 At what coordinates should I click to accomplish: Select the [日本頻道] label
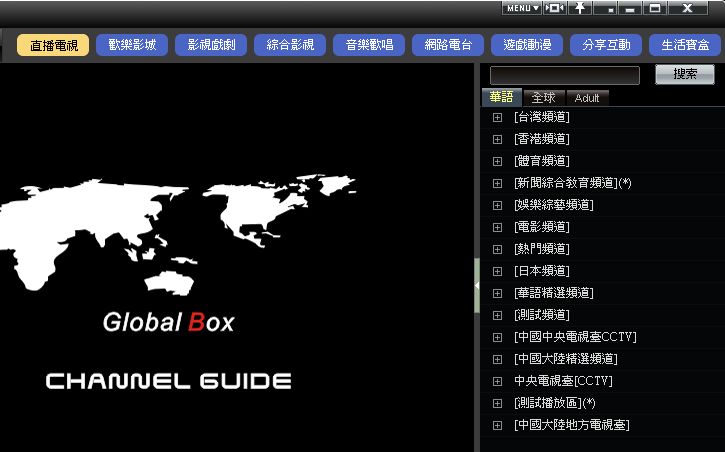(541, 271)
